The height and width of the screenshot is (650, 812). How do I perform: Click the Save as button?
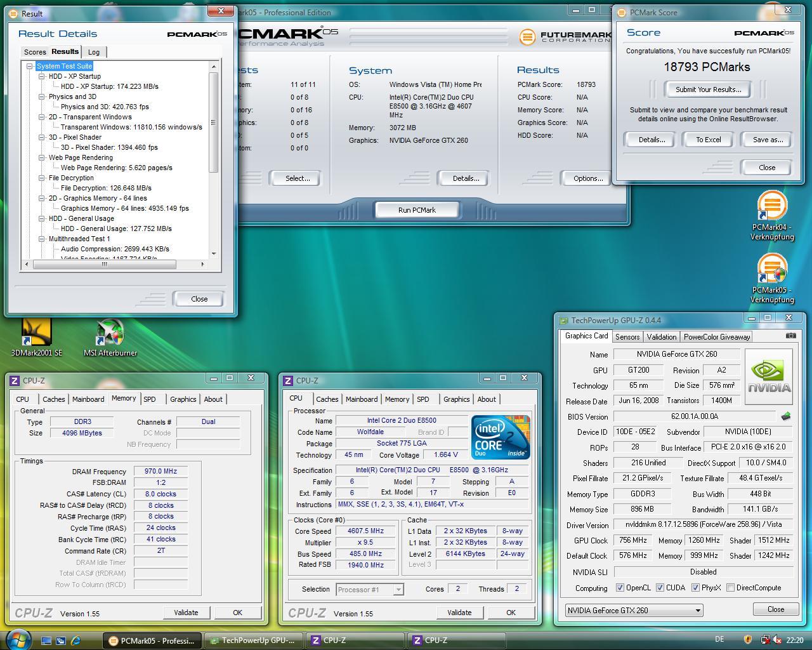point(768,140)
